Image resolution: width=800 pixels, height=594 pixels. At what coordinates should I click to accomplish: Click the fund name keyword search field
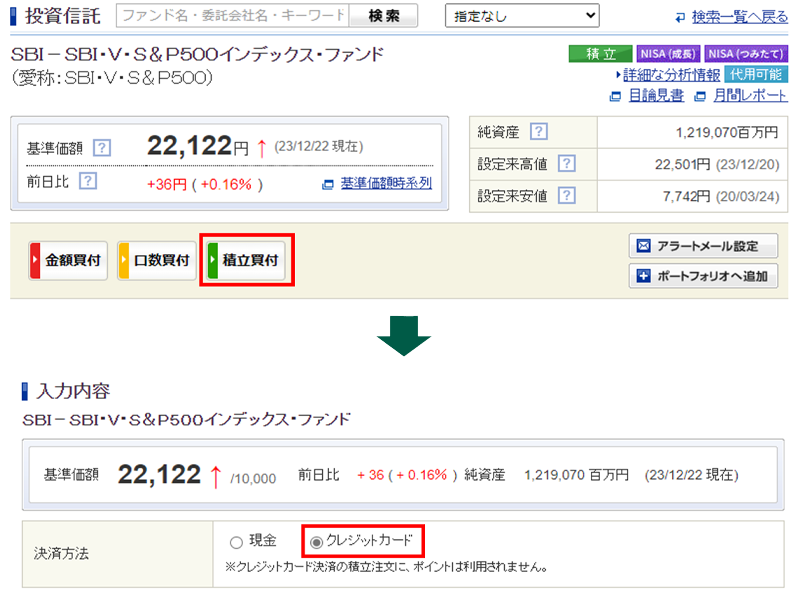(232, 15)
